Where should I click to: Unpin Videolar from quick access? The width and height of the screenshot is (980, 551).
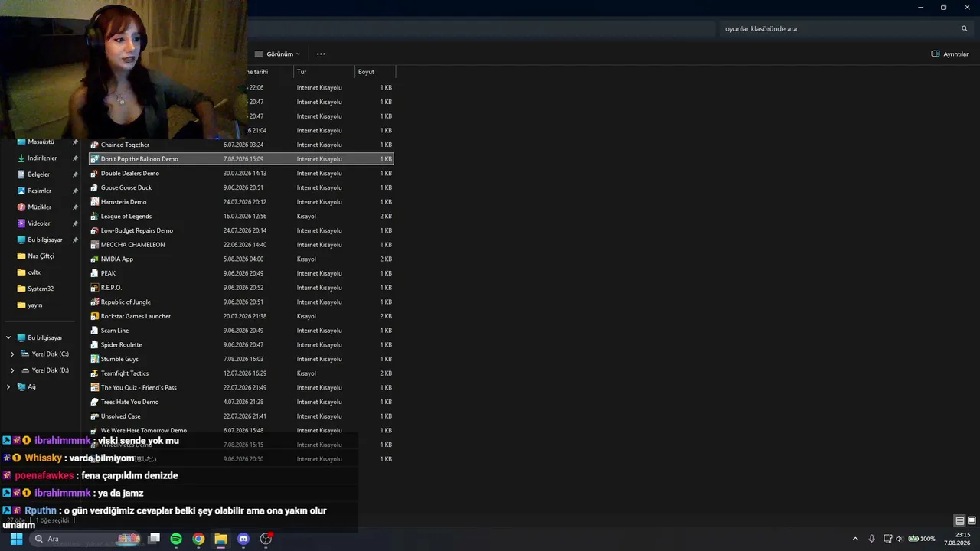[x=75, y=223]
